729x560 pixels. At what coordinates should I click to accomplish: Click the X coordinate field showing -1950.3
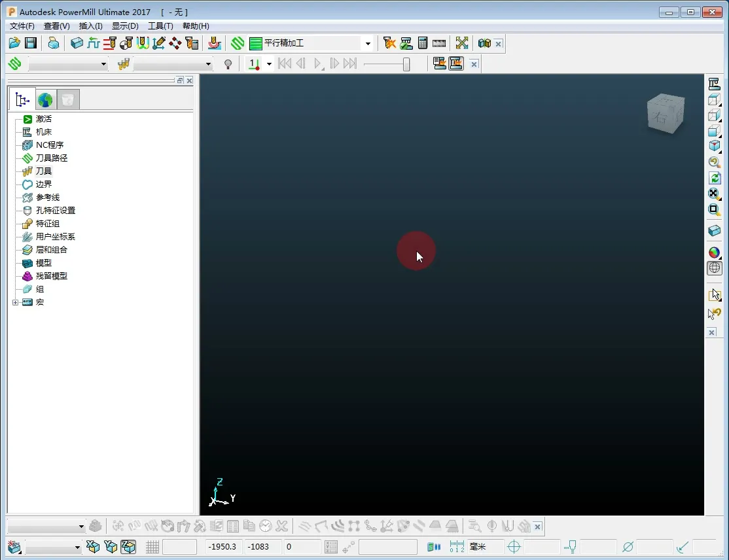[x=223, y=547]
